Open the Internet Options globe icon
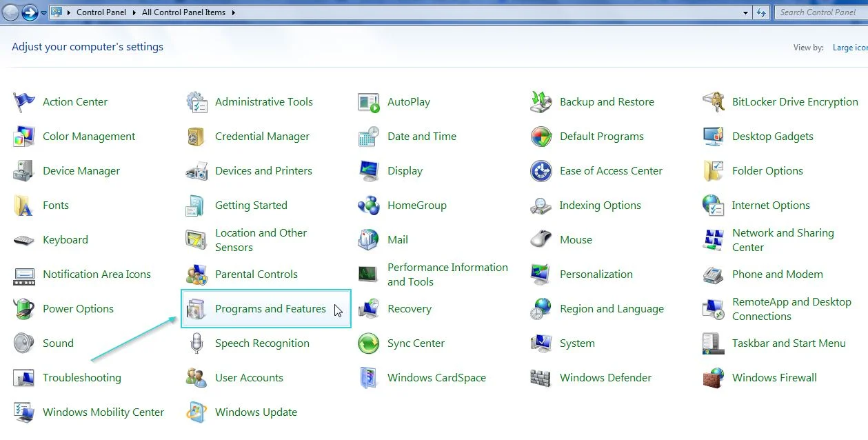 [714, 206]
